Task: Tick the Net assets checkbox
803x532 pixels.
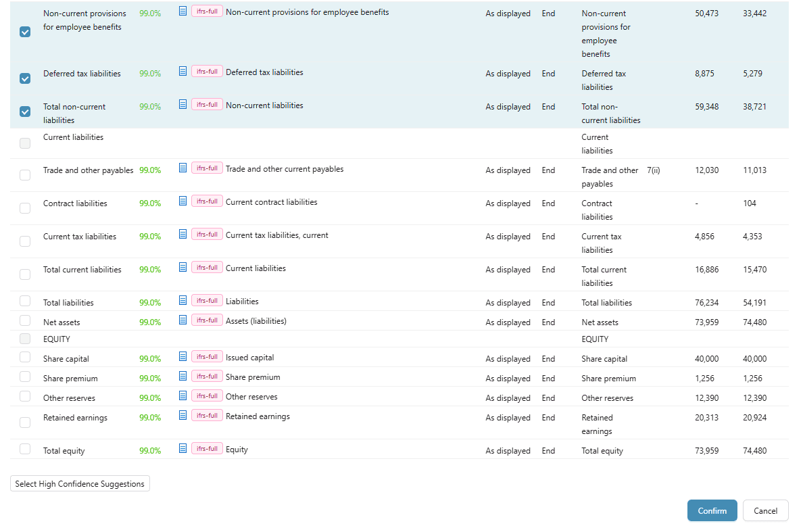Action: 25,320
